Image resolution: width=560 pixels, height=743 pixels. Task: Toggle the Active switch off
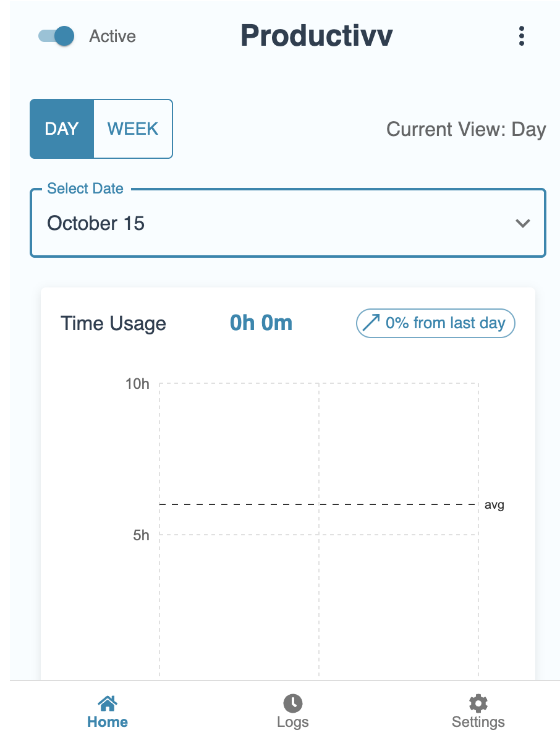pyautogui.click(x=56, y=36)
